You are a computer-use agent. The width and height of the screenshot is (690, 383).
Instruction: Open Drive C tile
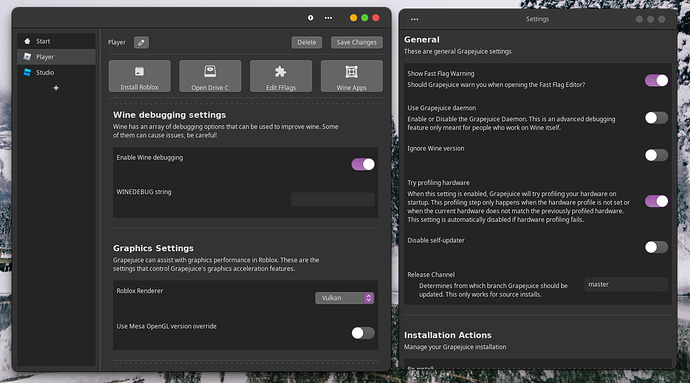point(210,76)
